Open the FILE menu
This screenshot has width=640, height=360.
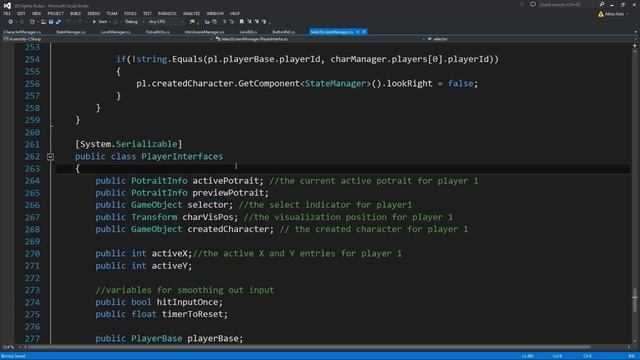pyautogui.click(x=7, y=13)
